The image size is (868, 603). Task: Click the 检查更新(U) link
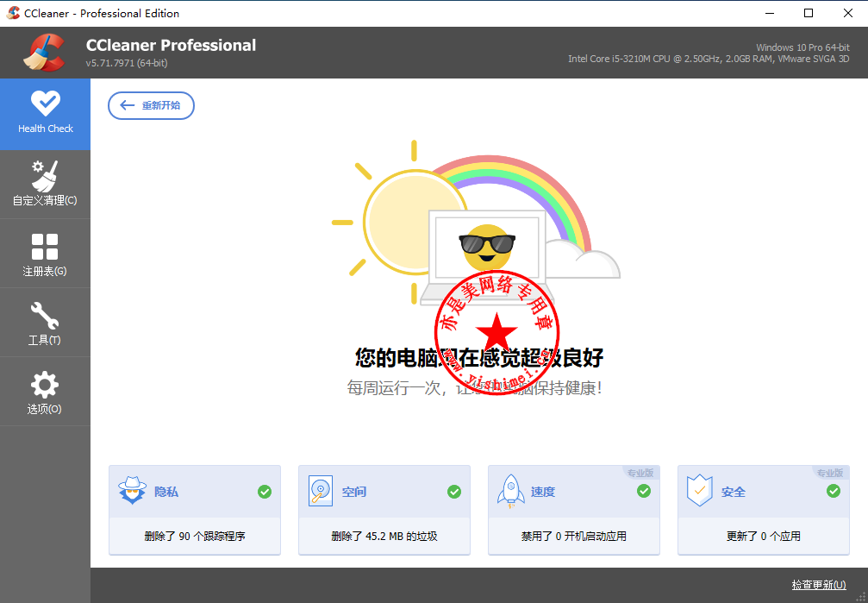[x=819, y=585]
